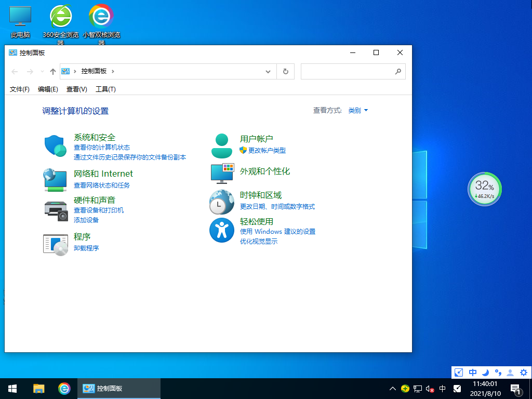The width and height of the screenshot is (532, 399).
Task: Click inside the search box
Action: pyautogui.click(x=348, y=71)
